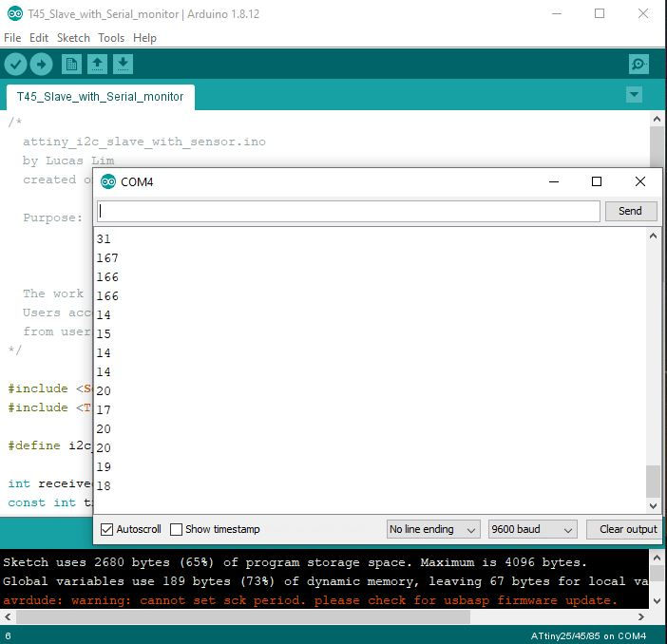Image resolution: width=667 pixels, height=644 pixels.
Task: Click console scroll right arrow
Action: click(x=641, y=616)
